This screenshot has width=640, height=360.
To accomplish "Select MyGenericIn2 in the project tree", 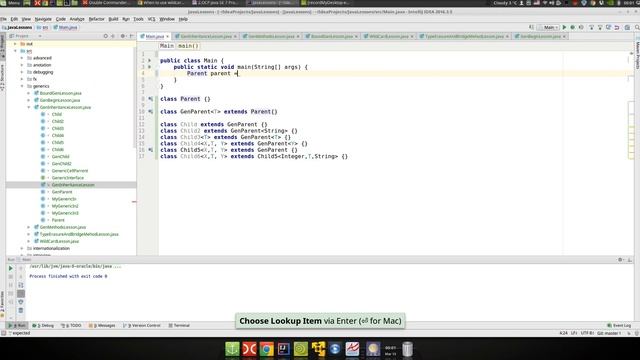I will coord(65,206).
